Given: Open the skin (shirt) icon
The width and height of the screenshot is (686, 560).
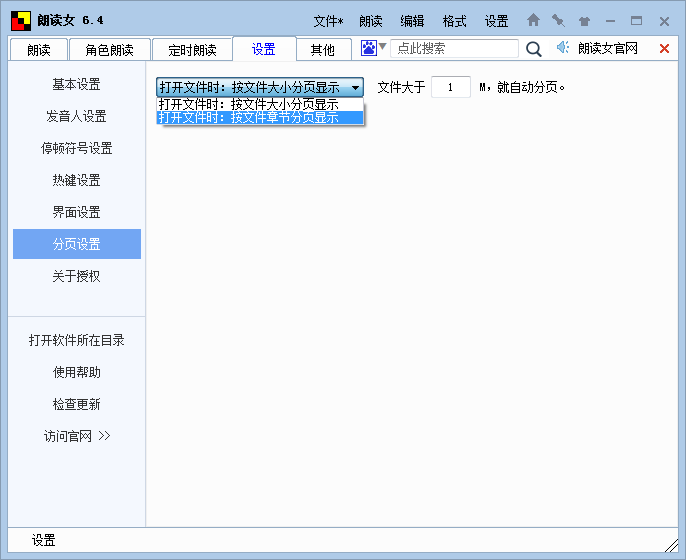Looking at the screenshot, I should 584,21.
